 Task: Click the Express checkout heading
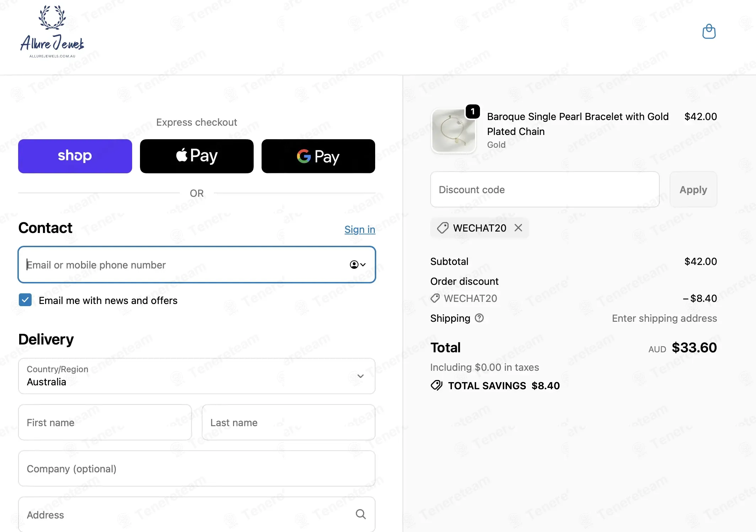[x=196, y=122]
